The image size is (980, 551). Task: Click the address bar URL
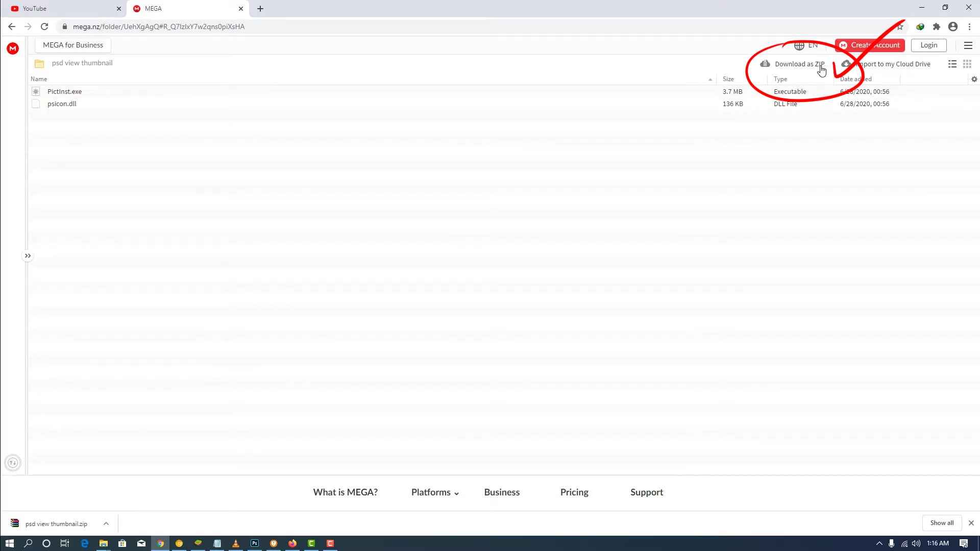[x=159, y=27]
